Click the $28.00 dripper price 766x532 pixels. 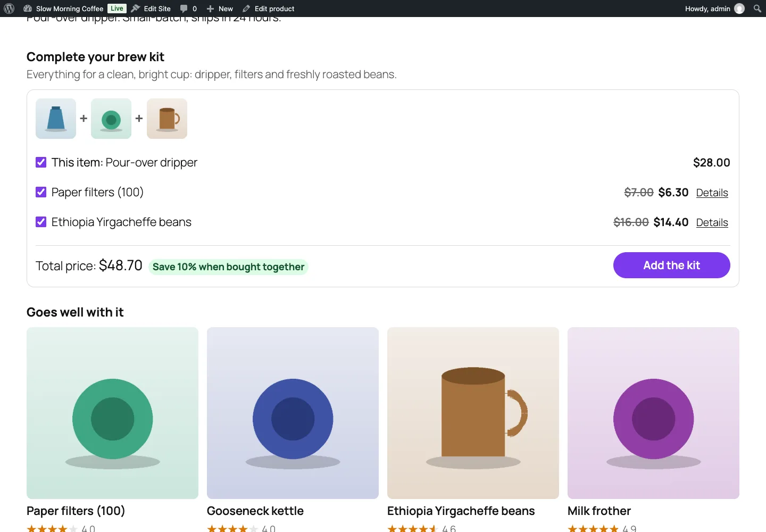tap(711, 162)
